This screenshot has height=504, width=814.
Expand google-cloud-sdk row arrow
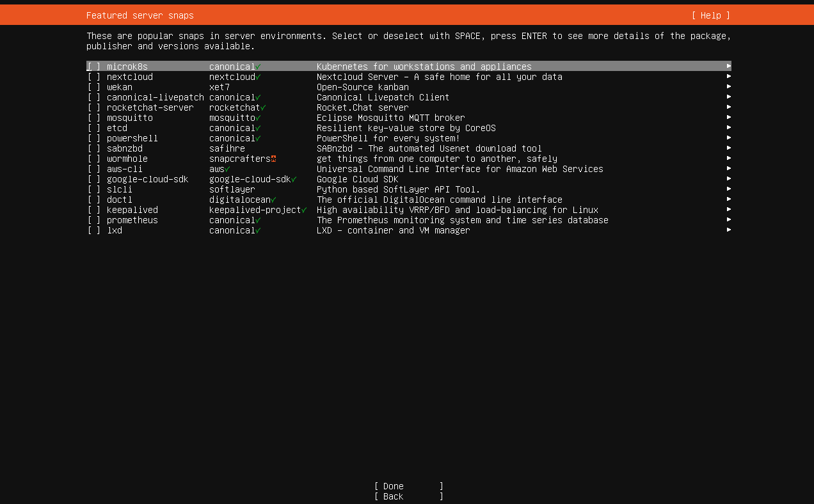click(728, 178)
